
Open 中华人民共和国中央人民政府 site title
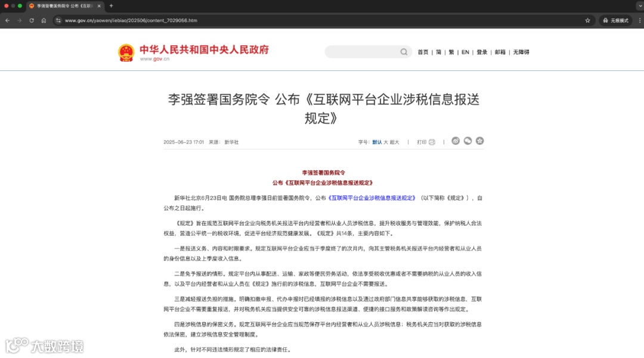coord(204,49)
